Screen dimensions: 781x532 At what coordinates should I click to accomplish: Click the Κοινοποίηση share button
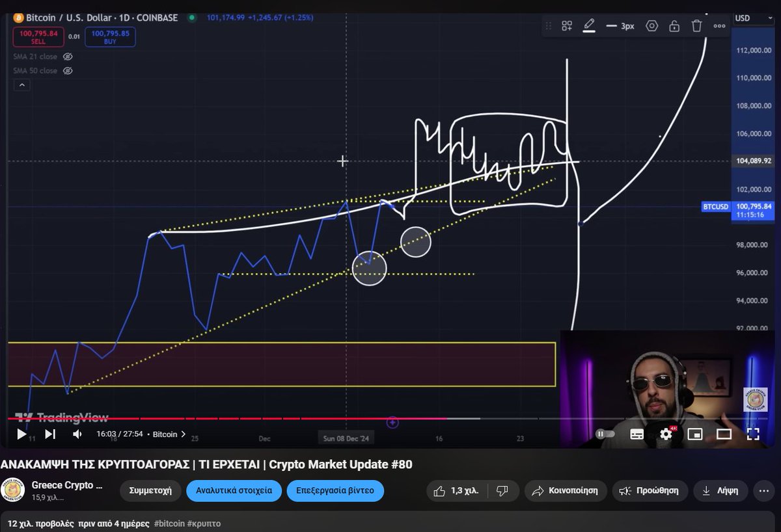coord(566,490)
